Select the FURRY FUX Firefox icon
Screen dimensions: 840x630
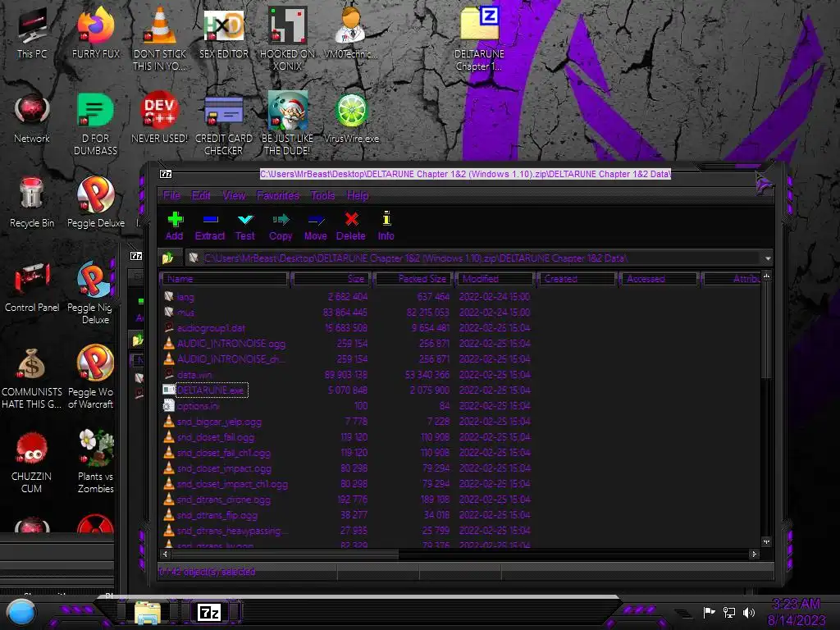tap(96, 32)
